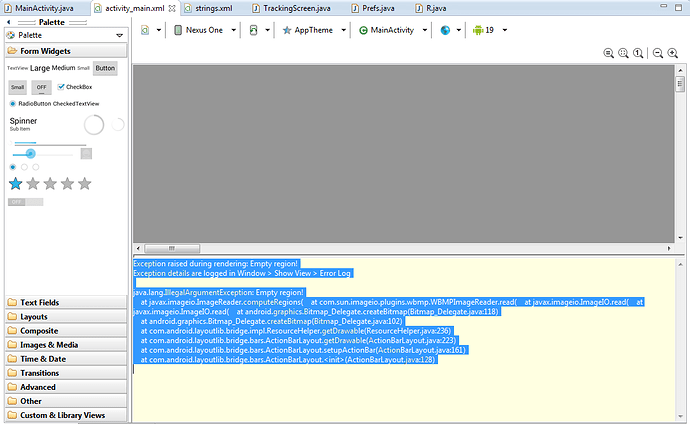Expand the Layouts palette category
This screenshot has height=424, width=690.
[x=34, y=316]
